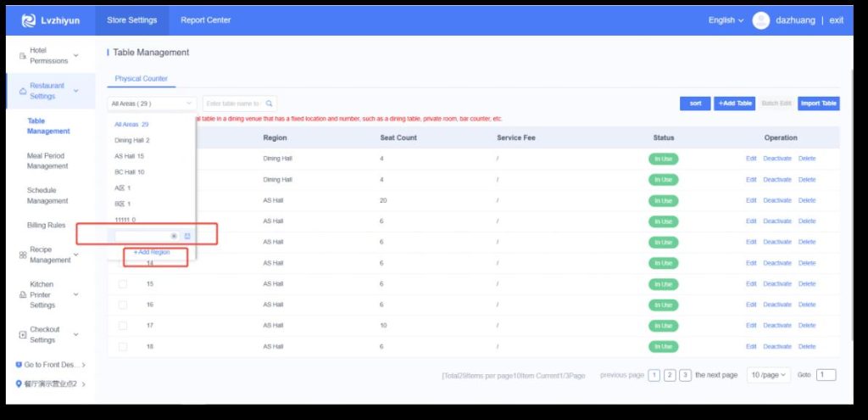Click the user avatar icon

760,20
